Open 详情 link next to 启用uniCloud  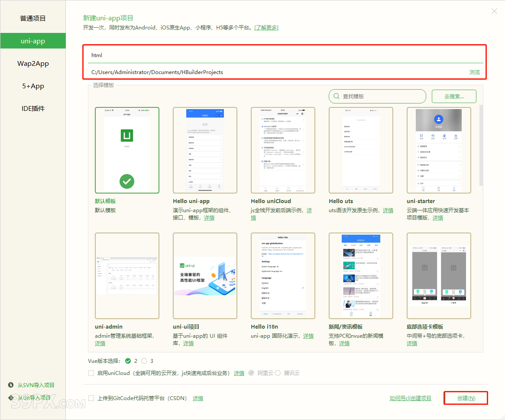[239, 373]
